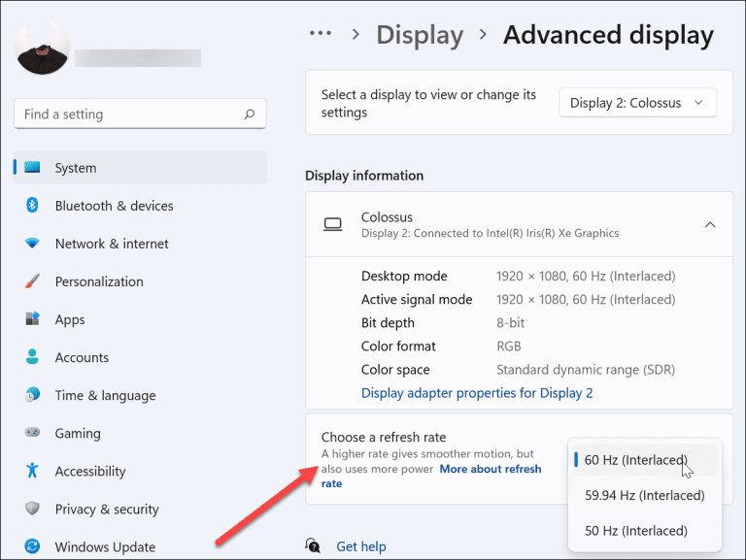Click the Get help headset icon
Screen dimensions: 746x560
coord(313,545)
